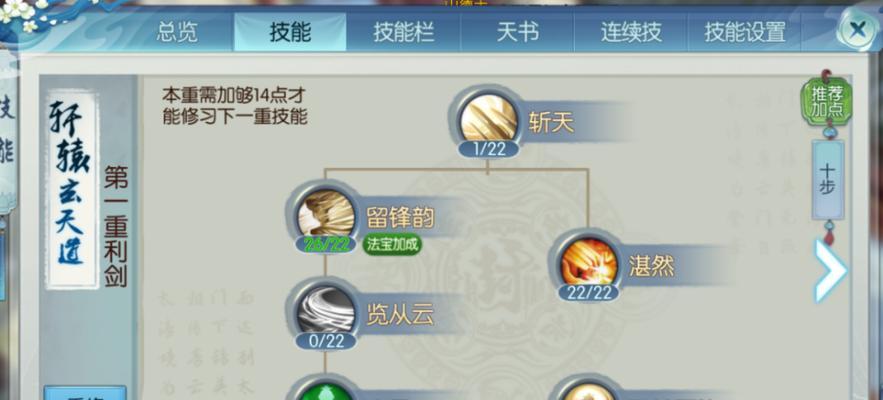The image size is (883, 400).
Task: Click the green skill icon at bottom left
Action: [325, 390]
